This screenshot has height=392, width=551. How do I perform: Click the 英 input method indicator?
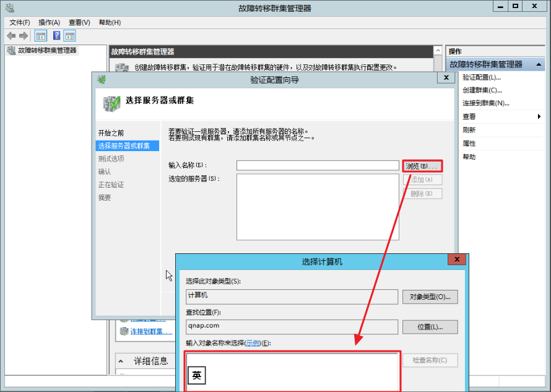pyautogui.click(x=197, y=375)
